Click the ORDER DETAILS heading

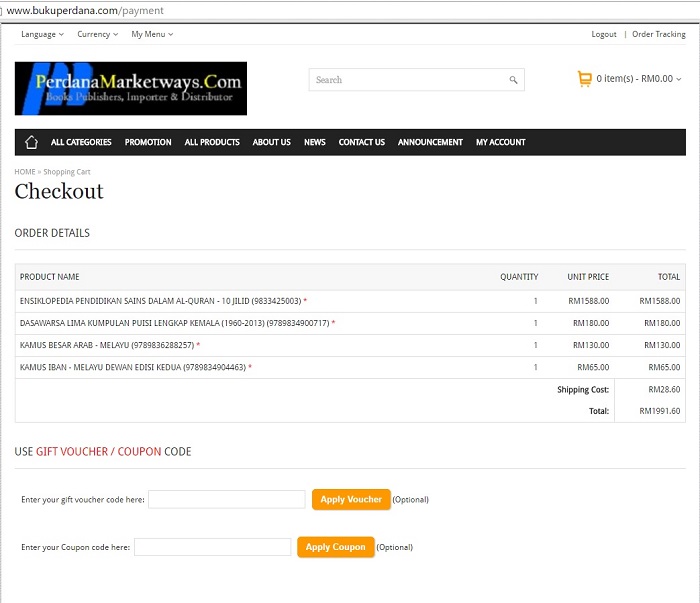coord(52,233)
